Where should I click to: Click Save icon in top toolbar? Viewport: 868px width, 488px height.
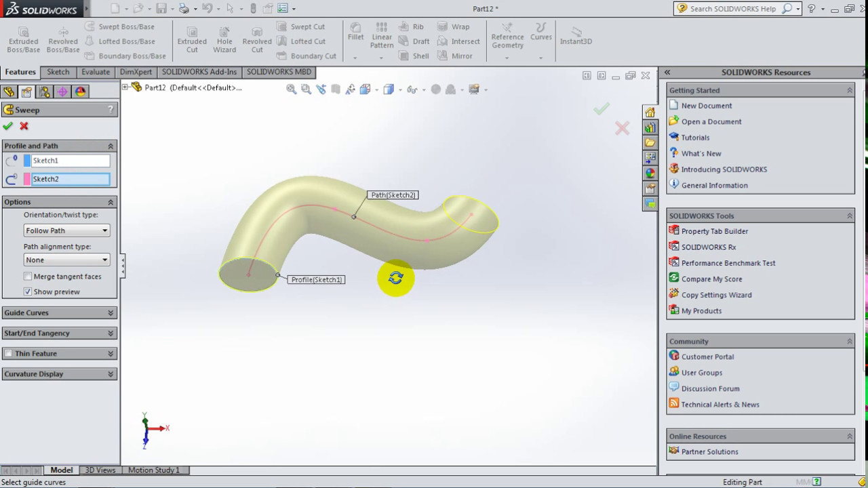pyautogui.click(x=161, y=9)
